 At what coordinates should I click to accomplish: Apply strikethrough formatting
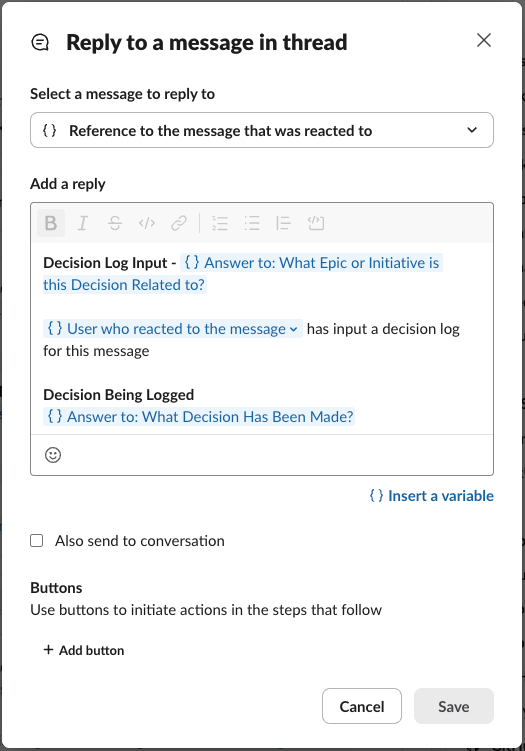click(115, 223)
